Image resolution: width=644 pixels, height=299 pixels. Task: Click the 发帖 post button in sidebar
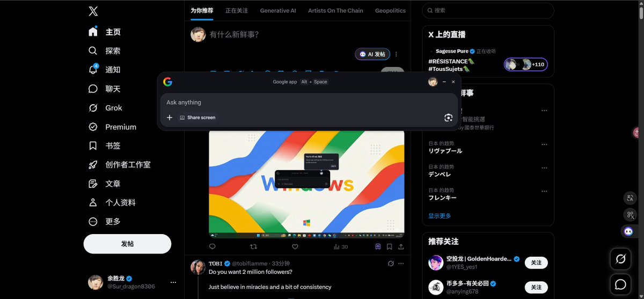(127, 244)
